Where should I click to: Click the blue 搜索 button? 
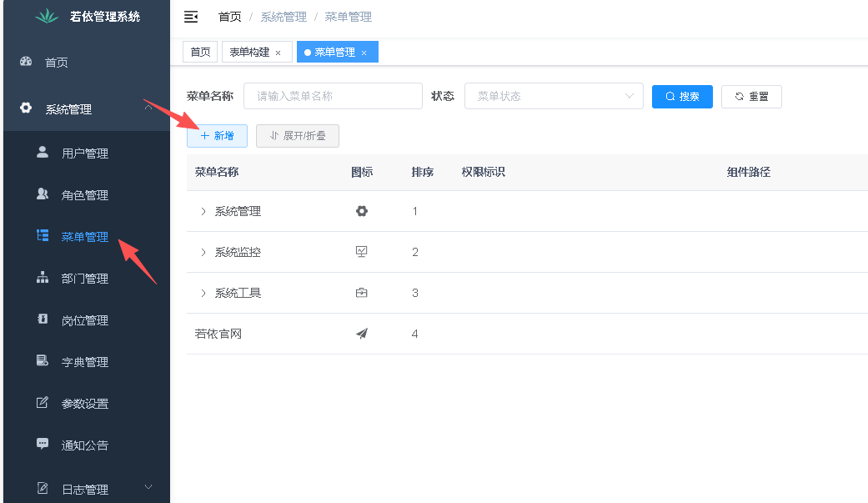(682, 96)
